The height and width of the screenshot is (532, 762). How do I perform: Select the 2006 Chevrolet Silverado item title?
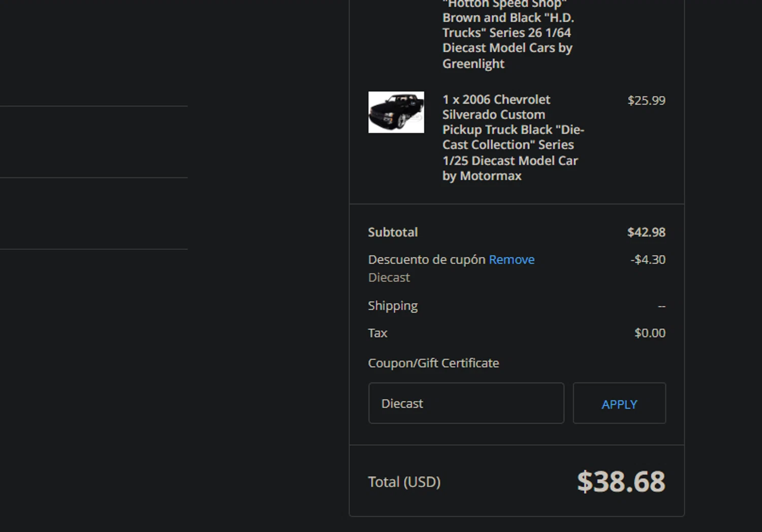click(x=513, y=138)
